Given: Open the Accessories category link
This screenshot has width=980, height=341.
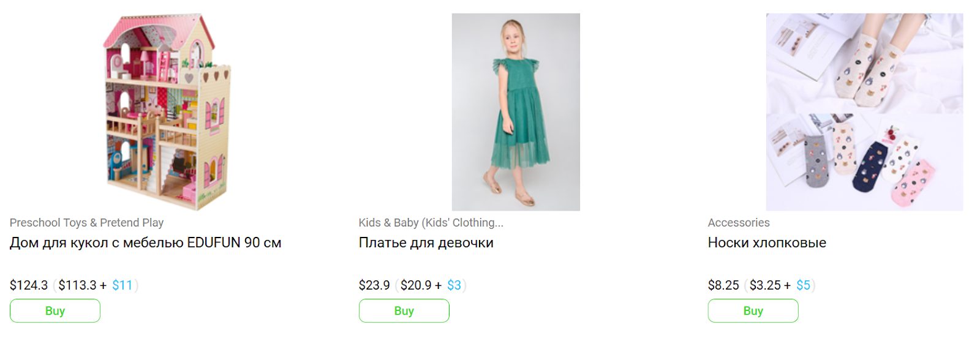Looking at the screenshot, I should click(x=739, y=223).
